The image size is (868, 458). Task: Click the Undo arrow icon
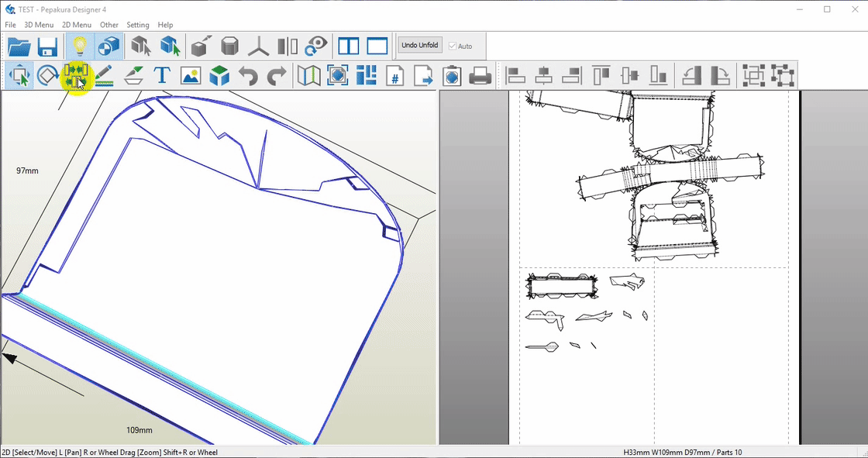248,76
